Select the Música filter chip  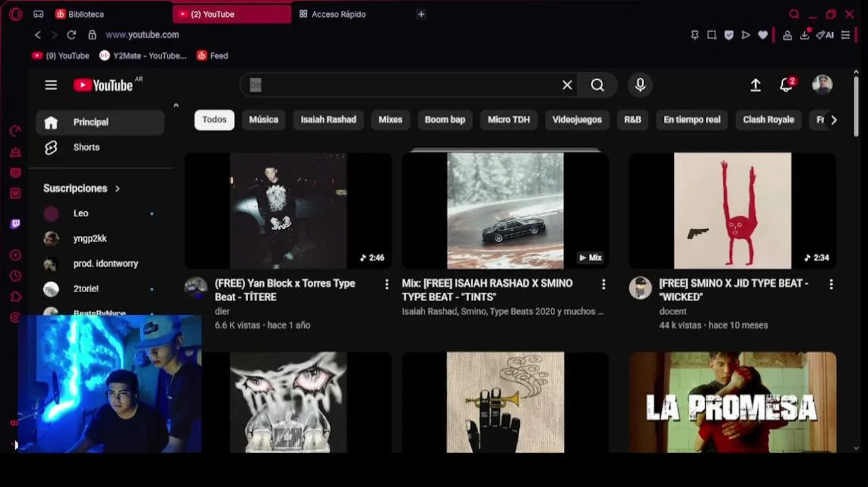pos(264,119)
